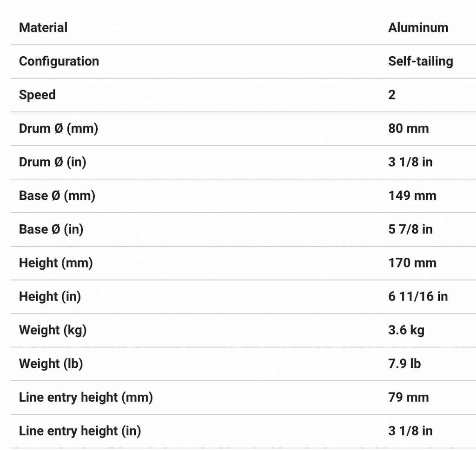Select the 149 mm base value

pos(412,196)
